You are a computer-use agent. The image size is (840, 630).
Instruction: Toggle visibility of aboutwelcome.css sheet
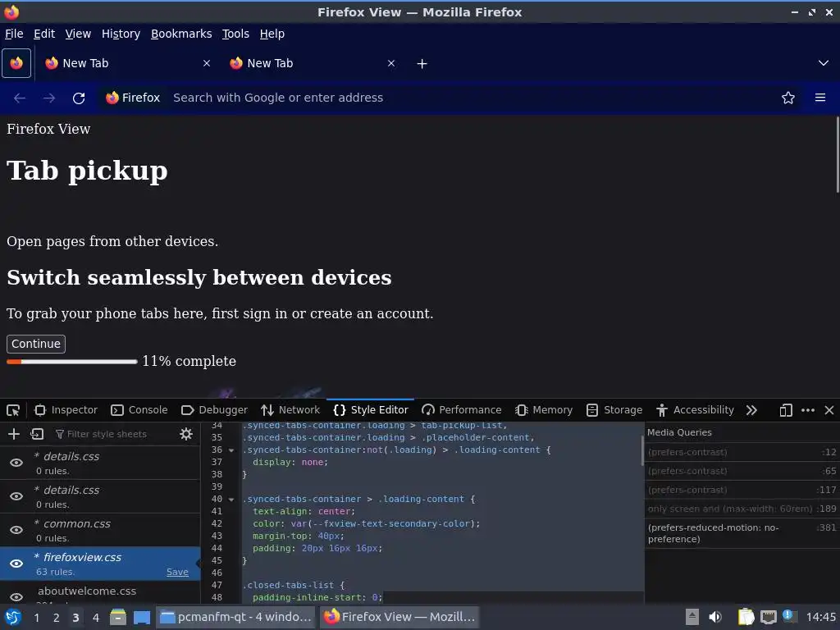pyautogui.click(x=16, y=597)
